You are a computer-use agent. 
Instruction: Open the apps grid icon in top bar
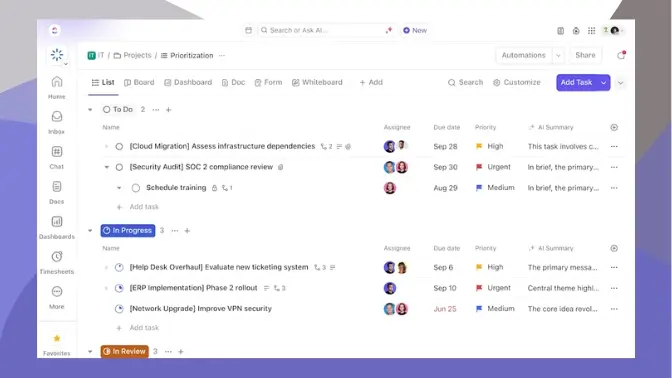591,30
